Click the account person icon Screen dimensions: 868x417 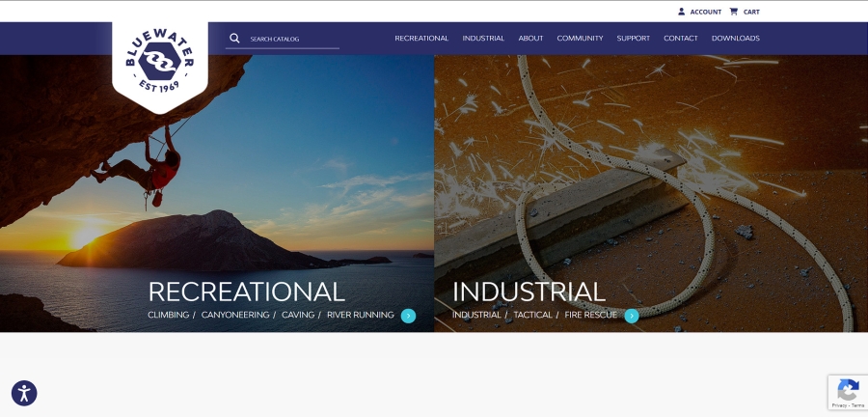coord(682,12)
